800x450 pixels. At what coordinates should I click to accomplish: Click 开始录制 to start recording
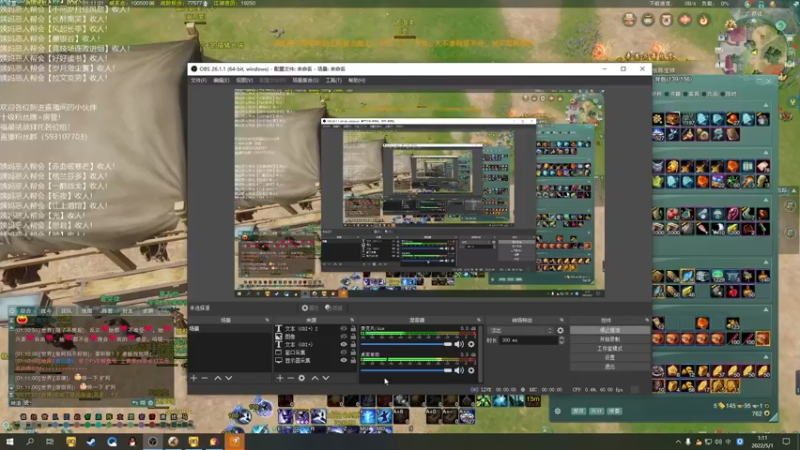tap(610, 339)
